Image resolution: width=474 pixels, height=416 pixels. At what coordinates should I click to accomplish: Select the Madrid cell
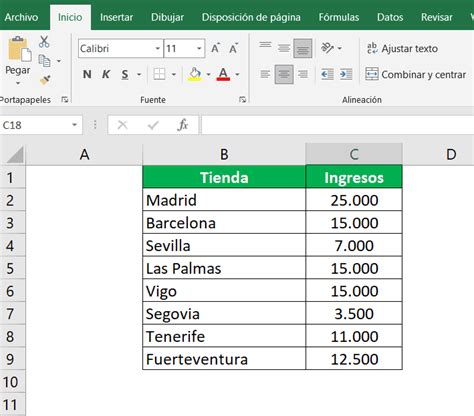pyautogui.click(x=224, y=200)
